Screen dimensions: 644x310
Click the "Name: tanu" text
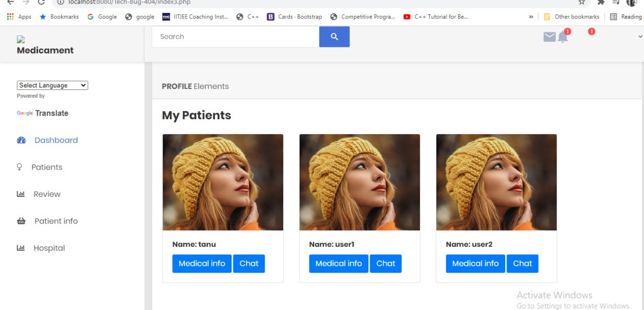194,244
